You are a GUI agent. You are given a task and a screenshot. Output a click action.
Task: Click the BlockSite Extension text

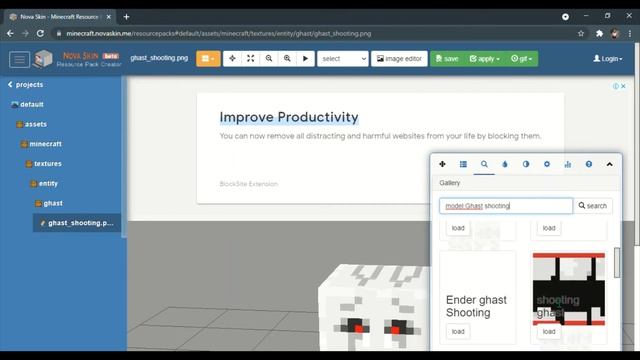tap(249, 184)
